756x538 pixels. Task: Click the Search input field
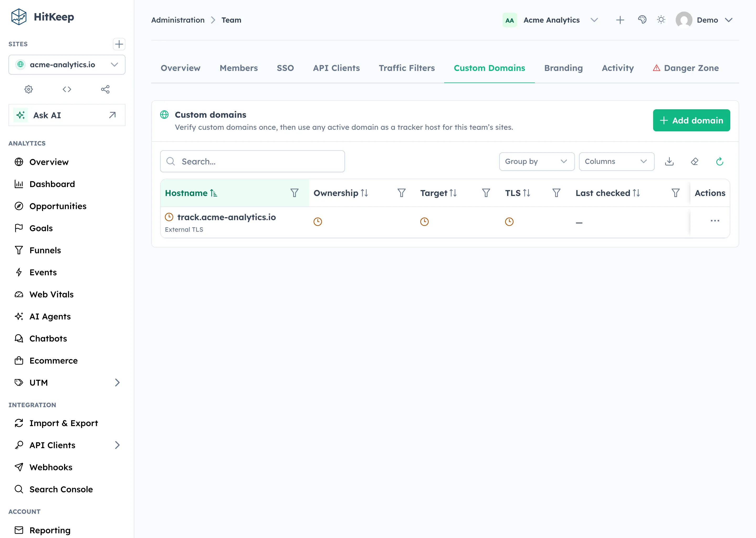[x=252, y=161]
